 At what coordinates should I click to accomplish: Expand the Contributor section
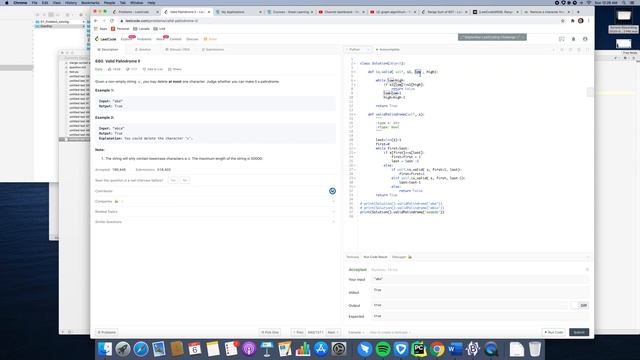tap(215, 191)
